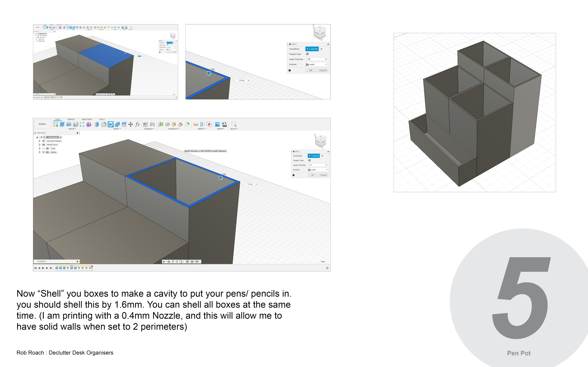The image size is (588, 367).
Task: Click OK in the Shell dialog
Action: 312,175
